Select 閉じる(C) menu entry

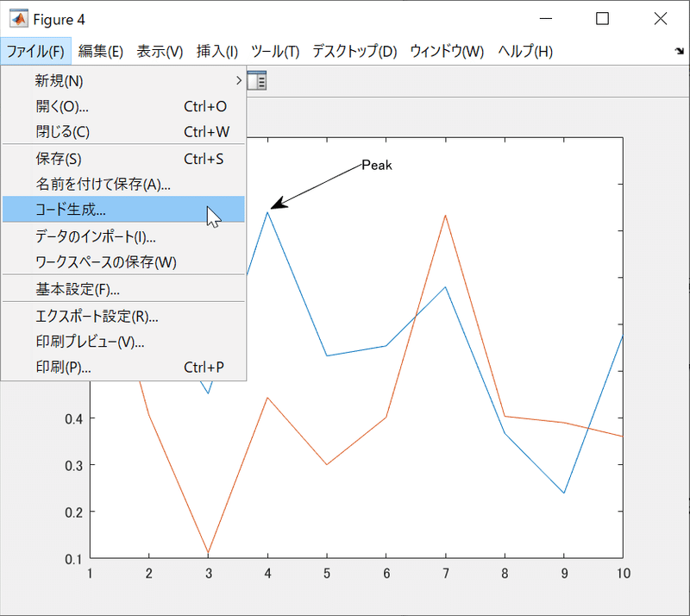pyautogui.click(x=123, y=132)
